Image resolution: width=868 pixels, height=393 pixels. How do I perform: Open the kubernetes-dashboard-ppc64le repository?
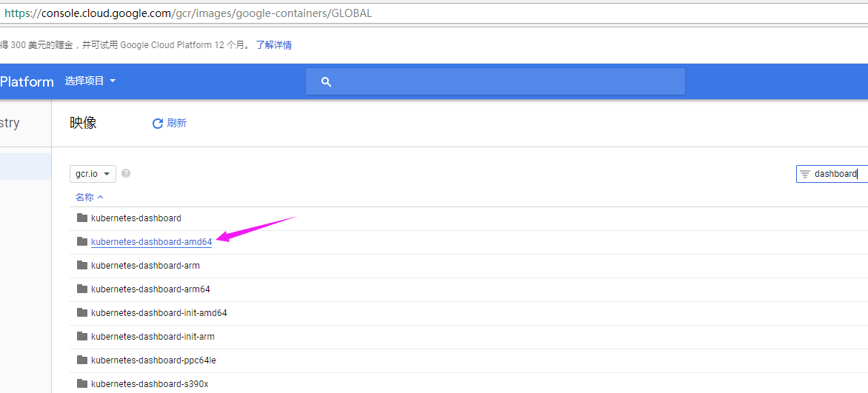[154, 360]
